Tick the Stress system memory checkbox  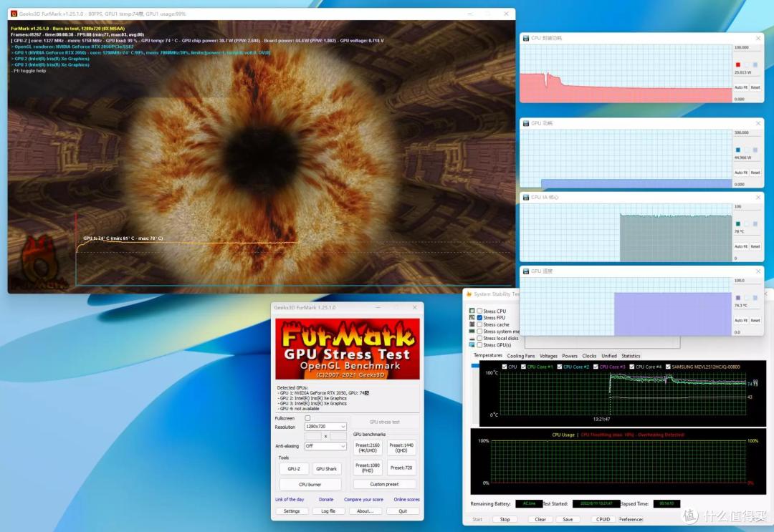(479, 332)
